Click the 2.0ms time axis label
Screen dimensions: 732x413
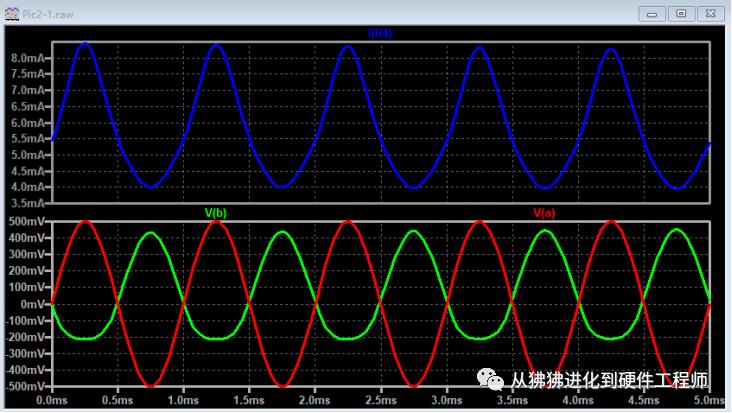click(x=315, y=400)
